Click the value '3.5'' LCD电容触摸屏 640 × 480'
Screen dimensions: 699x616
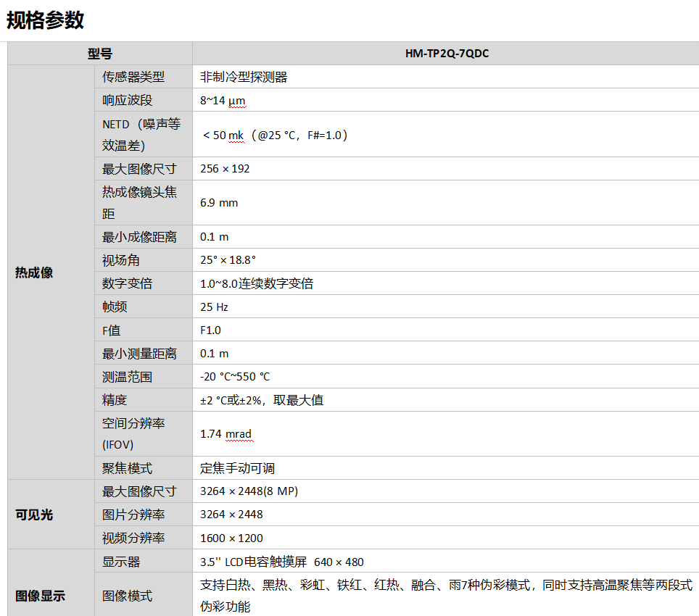282,562
